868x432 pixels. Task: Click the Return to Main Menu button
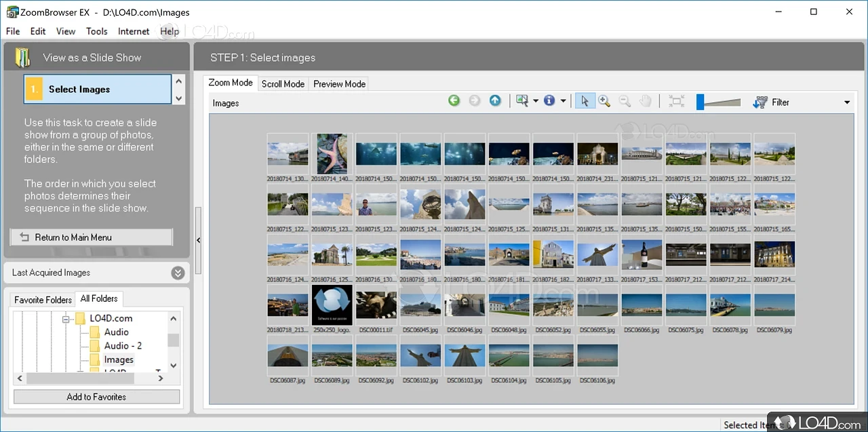pos(92,237)
